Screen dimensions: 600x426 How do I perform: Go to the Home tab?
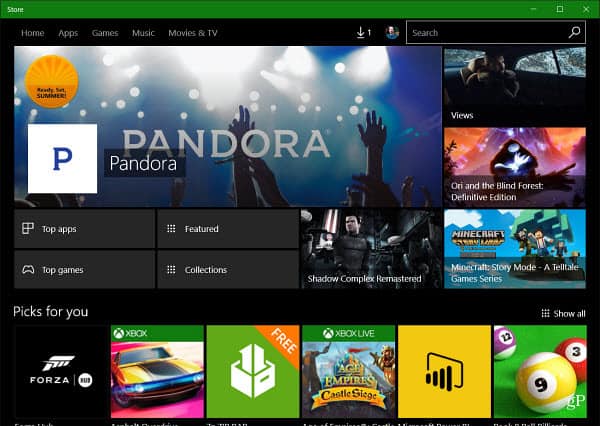pyautogui.click(x=33, y=33)
